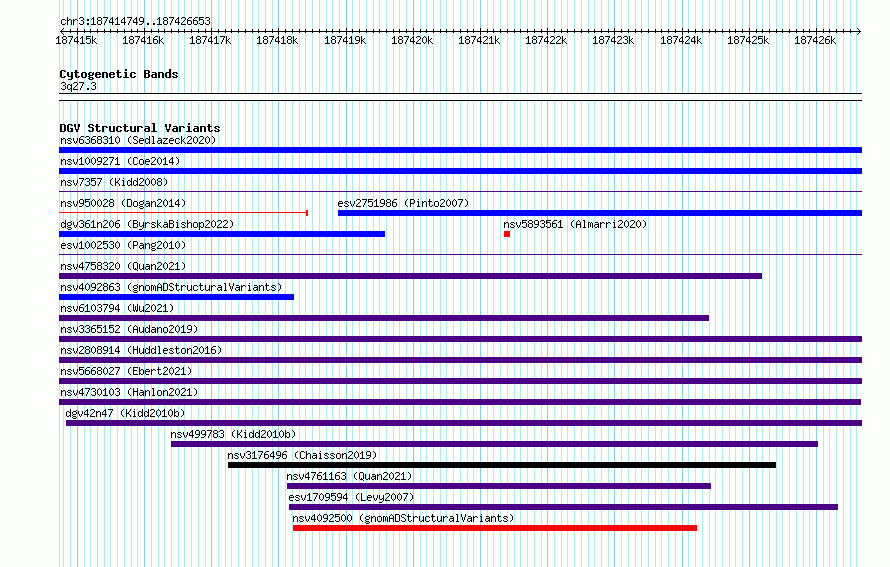Open nsv5668027 (Ebert2021) label
The image size is (890, 567).
[126, 371]
